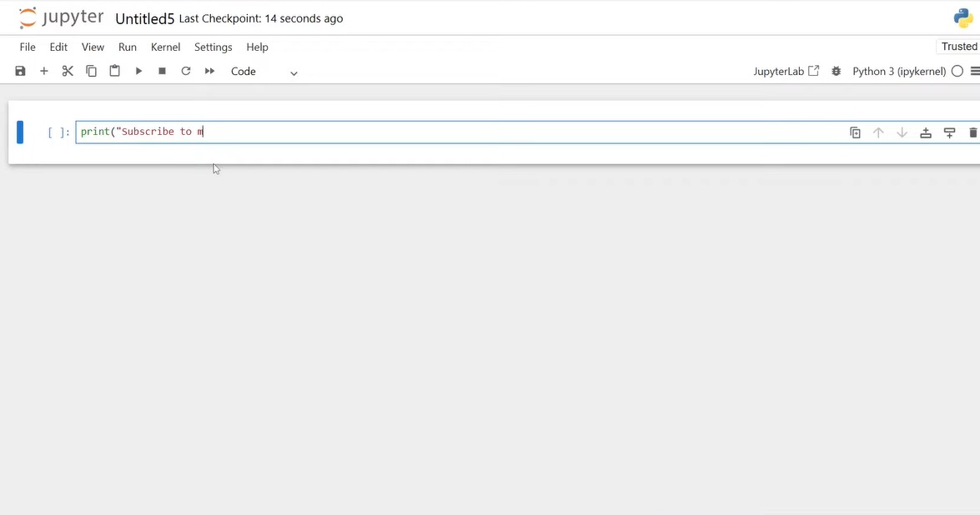Click the Jupyter logo
The image size is (980, 515).
[x=61, y=17]
